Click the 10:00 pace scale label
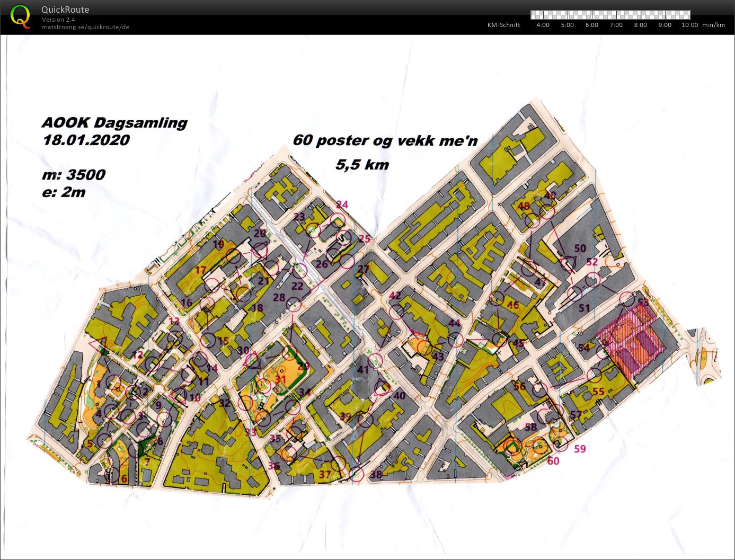The height and width of the screenshot is (560, 735). coord(689,25)
